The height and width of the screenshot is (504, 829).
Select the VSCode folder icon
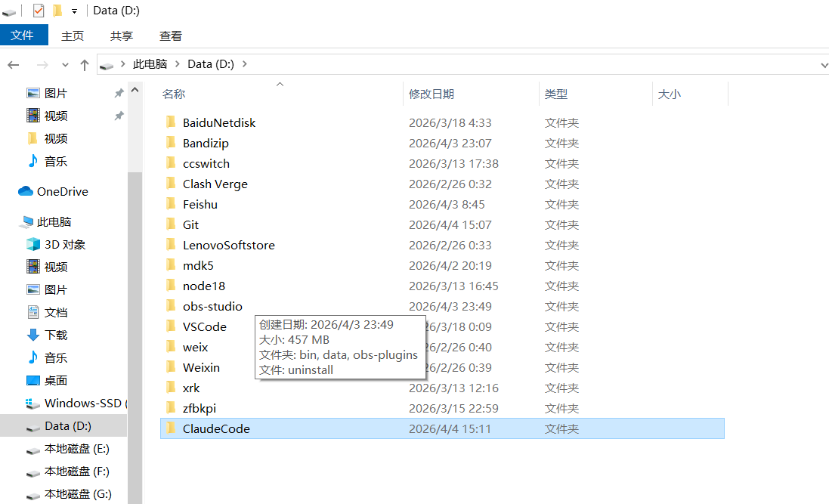click(x=171, y=326)
